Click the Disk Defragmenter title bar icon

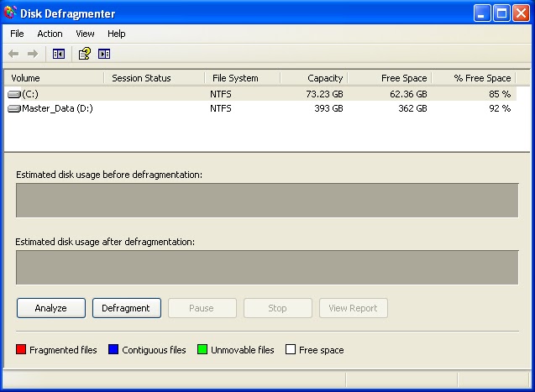coord(10,13)
